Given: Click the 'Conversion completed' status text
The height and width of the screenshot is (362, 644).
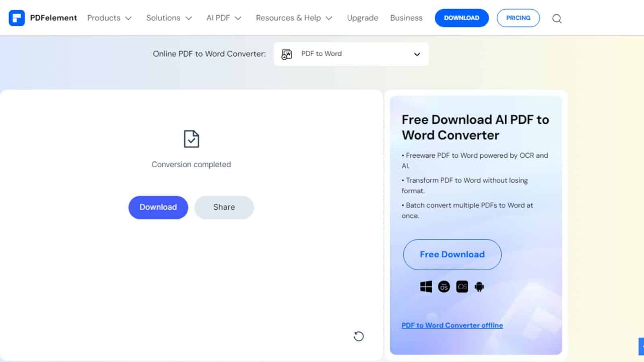Looking at the screenshot, I should click(x=191, y=165).
